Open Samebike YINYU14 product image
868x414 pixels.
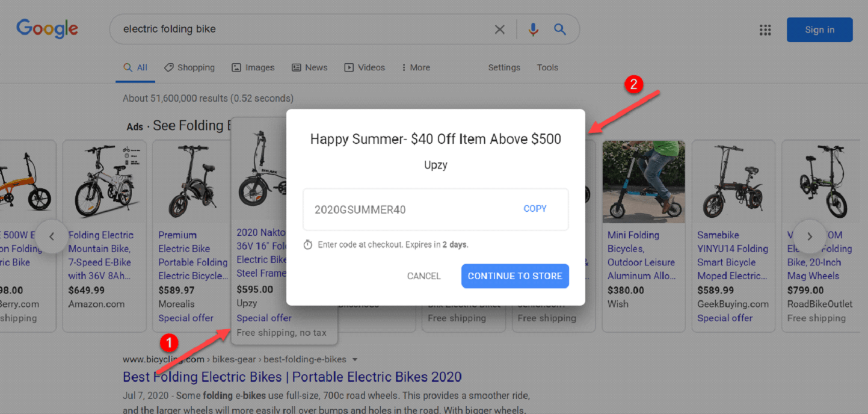coord(733,182)
